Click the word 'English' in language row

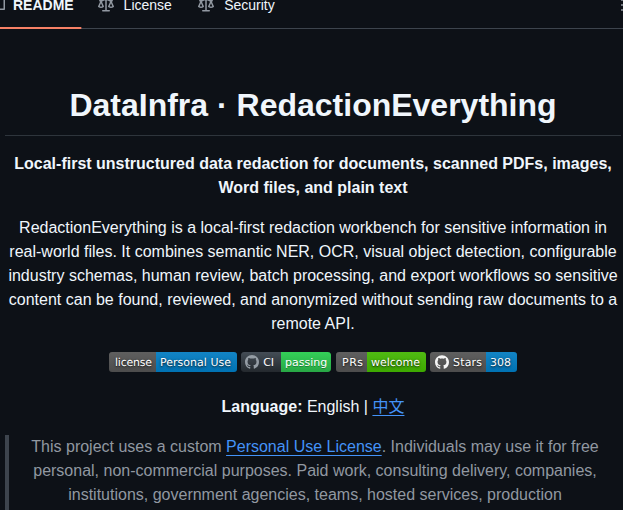click(333, 406)
